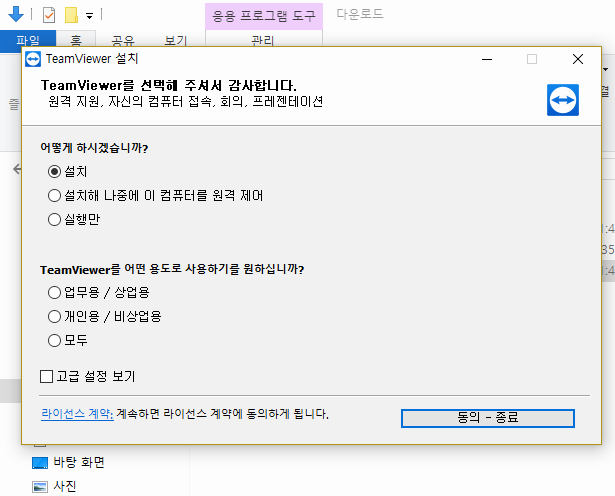Click the TeamViewer title bar icon

click(33, 59)
